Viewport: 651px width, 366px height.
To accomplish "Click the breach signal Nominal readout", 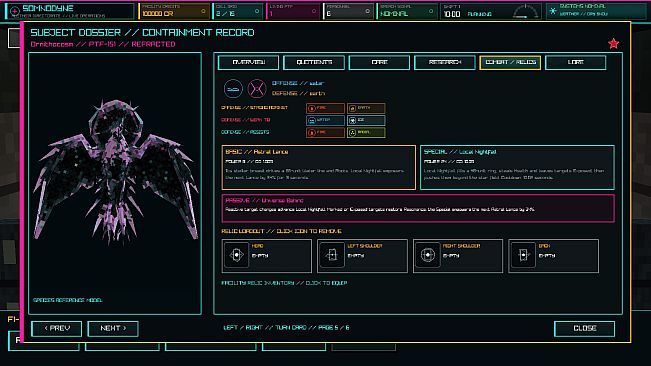I will tap(394, 14).
